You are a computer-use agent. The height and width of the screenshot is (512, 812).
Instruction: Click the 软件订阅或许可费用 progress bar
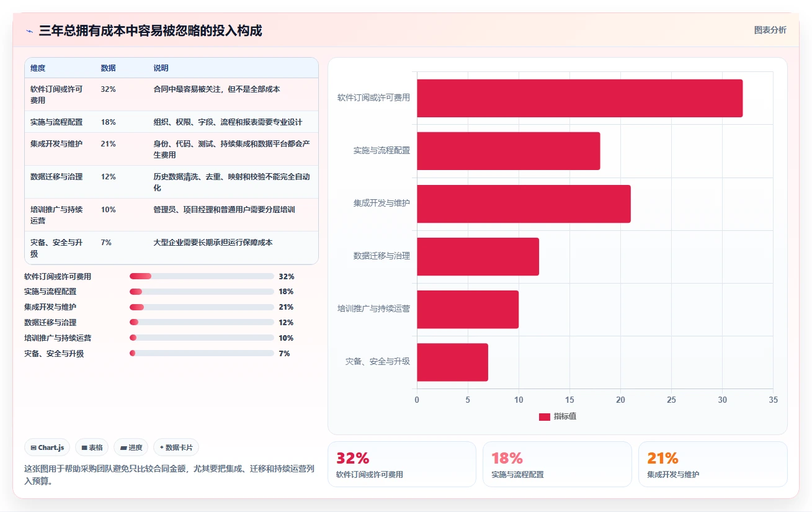point(202,276)
